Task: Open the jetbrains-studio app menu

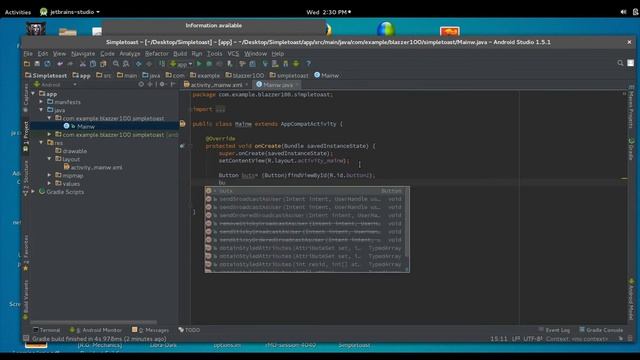Action: tap(70, 12)
